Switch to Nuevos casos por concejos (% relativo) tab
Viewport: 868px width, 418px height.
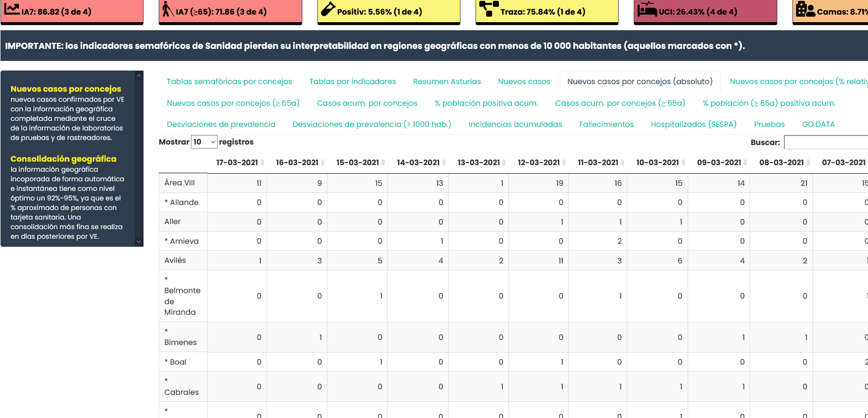pos(798,82)
